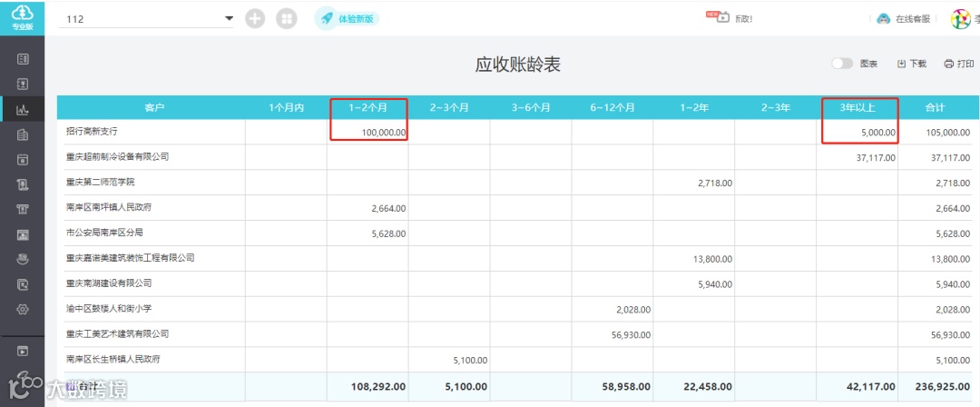Screen dimensions: 980x407
Task: Click the 3~6个月 column header
Action: click(531, 108)
